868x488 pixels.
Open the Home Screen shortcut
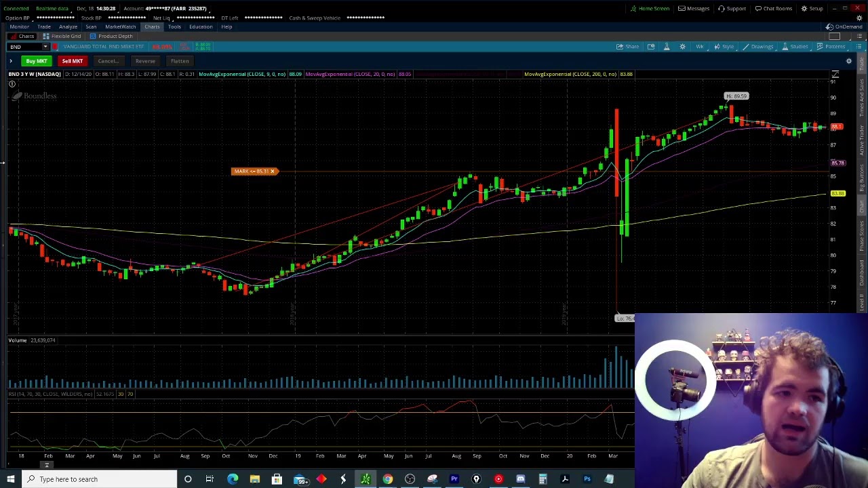coord(650,8)
